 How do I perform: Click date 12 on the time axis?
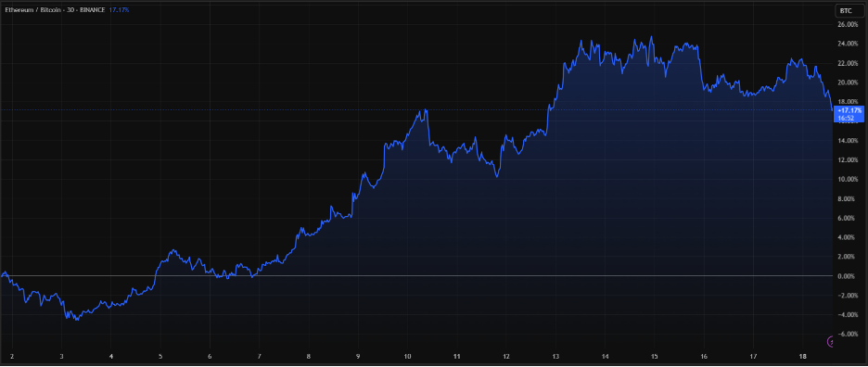506,357
